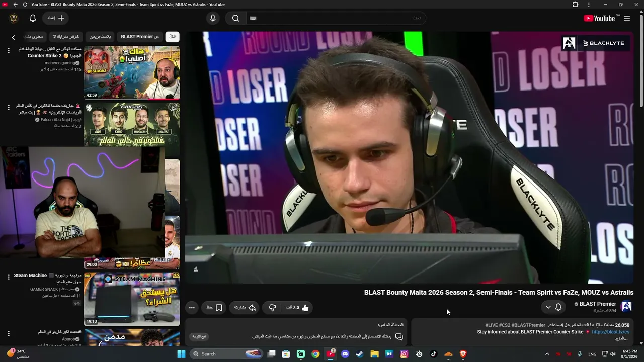Open options for the Counter Strike 2 video
This screenshot has height=362, width=644.
(x=9, y=51)
